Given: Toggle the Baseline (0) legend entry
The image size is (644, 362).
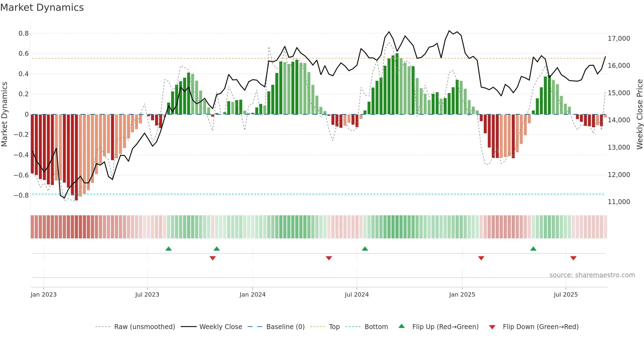Looking at the screenshot, I should [x=276, y=327].
